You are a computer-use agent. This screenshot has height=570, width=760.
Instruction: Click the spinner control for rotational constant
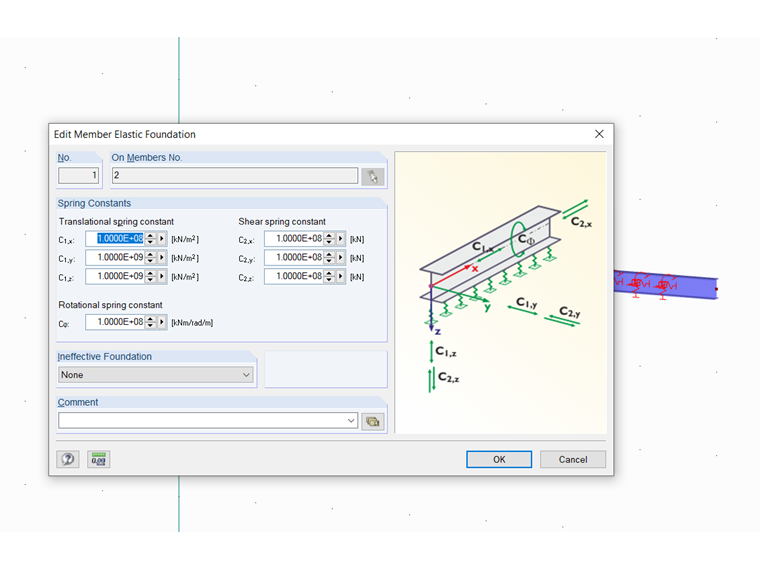pos(150,322)
